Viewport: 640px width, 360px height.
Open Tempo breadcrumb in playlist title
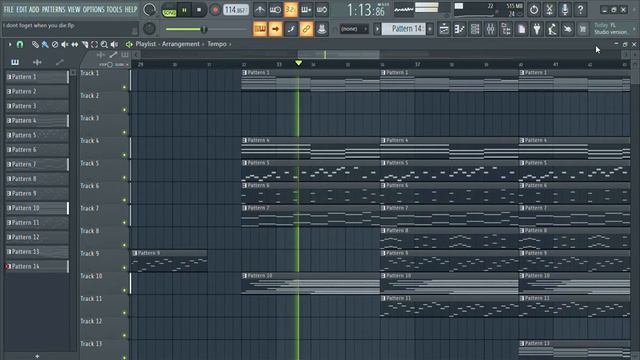point(217,44)
